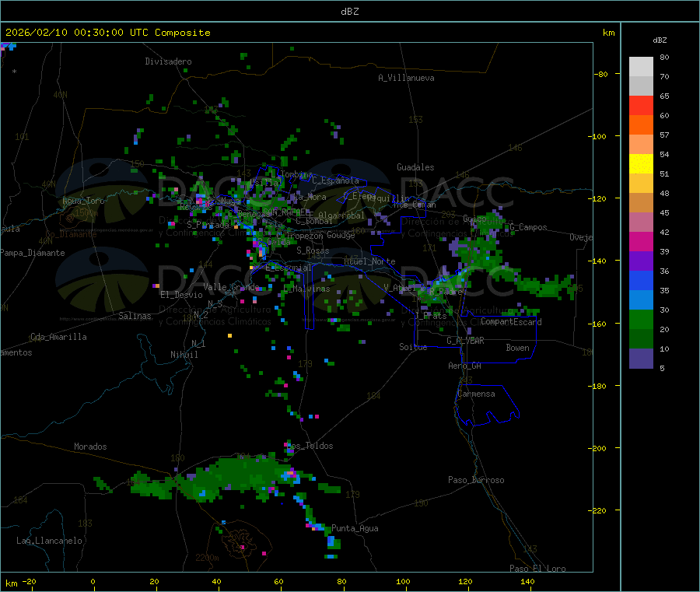Click the 'G_ALVEAR' place label

[x=465, y=341]
